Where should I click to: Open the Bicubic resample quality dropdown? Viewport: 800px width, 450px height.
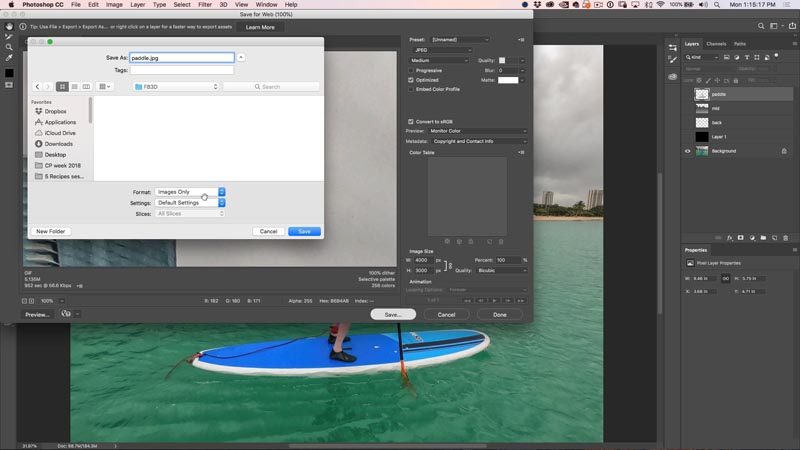click(x=502, y=270)
